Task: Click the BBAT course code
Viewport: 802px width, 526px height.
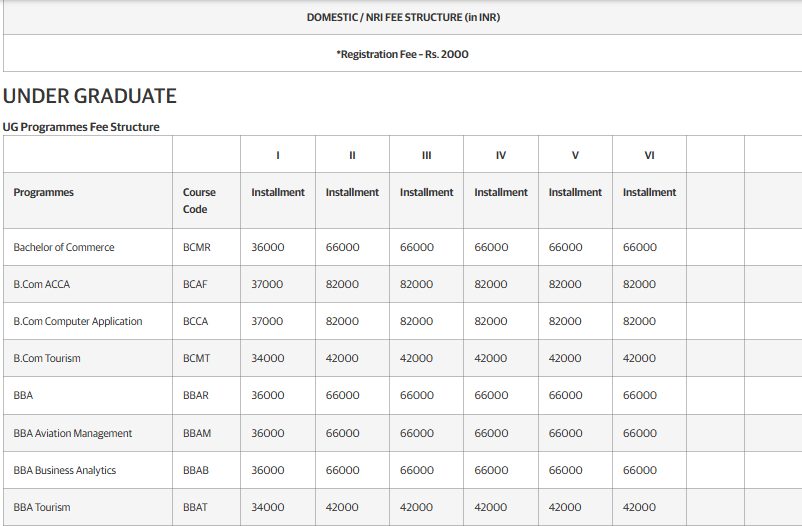Action: tap(196, 507)
